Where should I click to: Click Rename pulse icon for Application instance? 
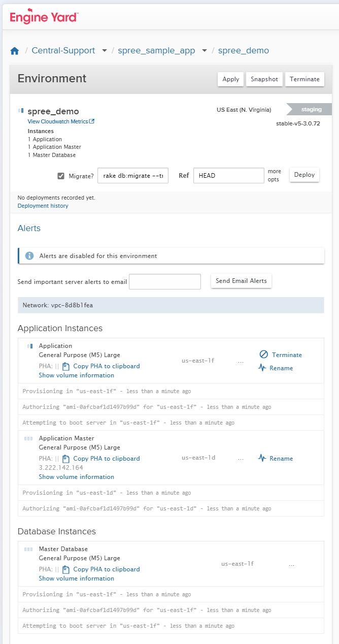pos(262,368)
